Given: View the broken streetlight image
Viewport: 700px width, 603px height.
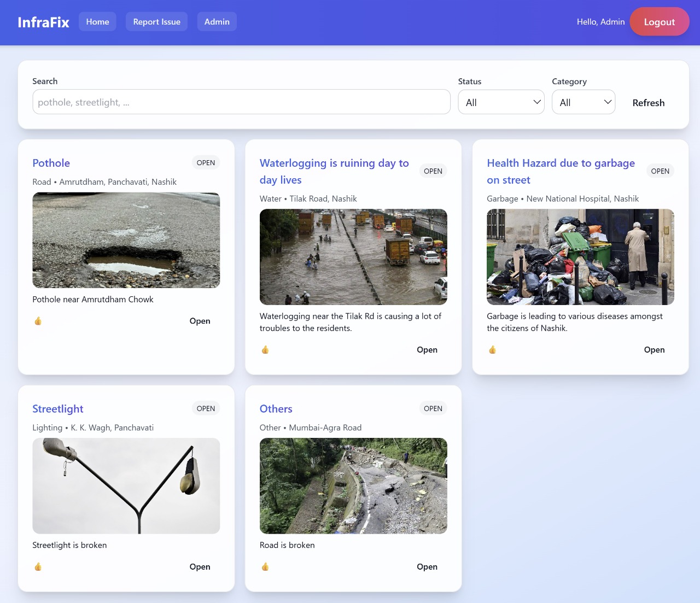Looking at the screenshot, I should click(126, 485).
